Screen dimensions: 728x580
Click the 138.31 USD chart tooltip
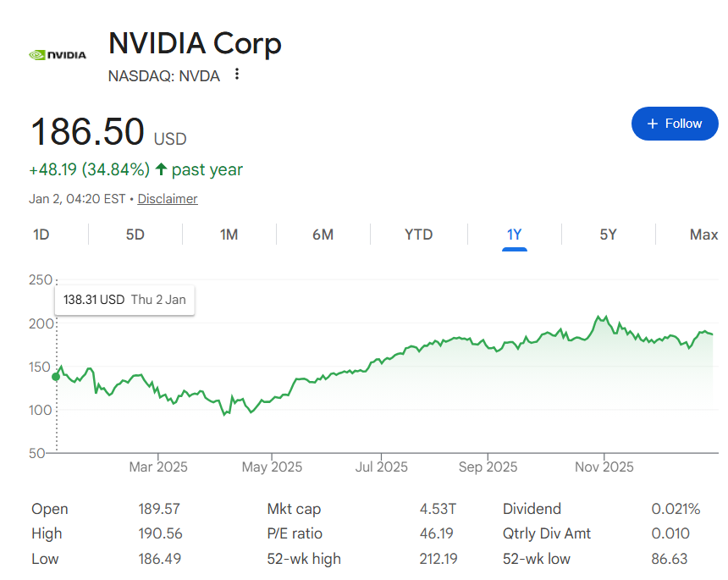(124, 300)
